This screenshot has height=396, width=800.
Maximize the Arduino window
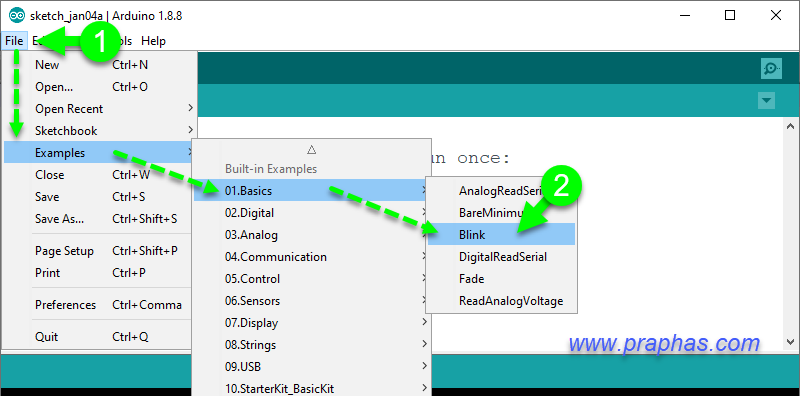[730, 15]
